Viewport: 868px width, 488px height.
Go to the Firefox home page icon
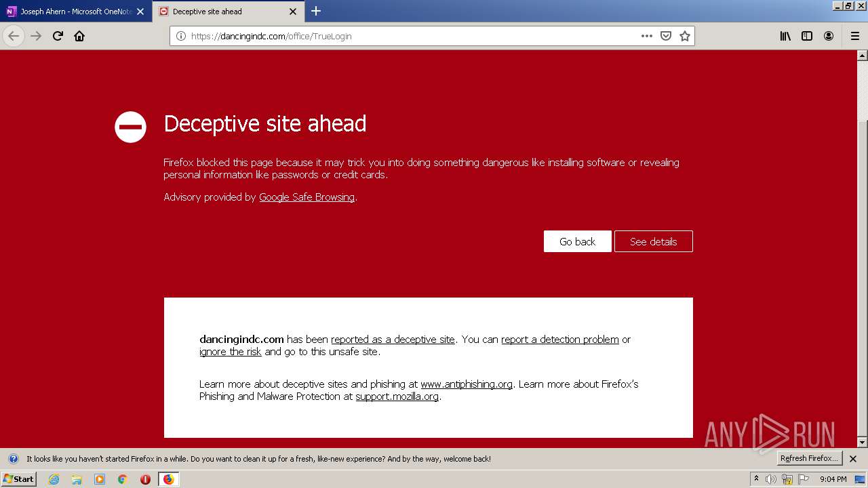pos(79,36)
